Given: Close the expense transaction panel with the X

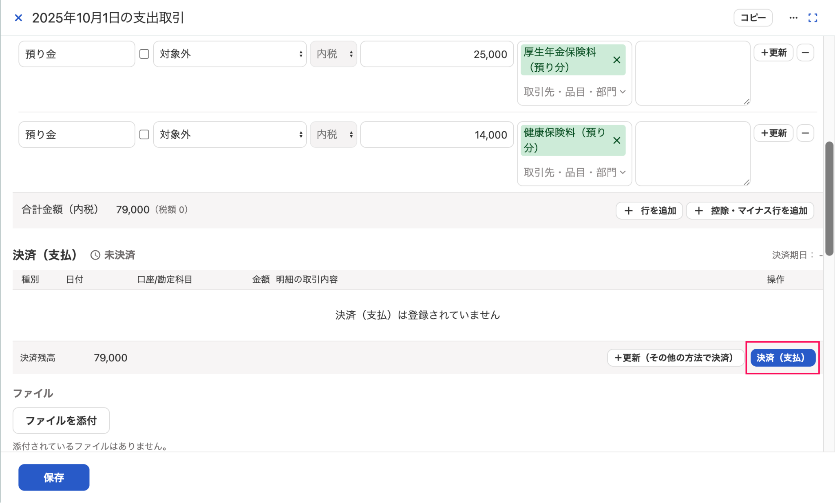Looking at the screenshot, I should coord(18,18).
